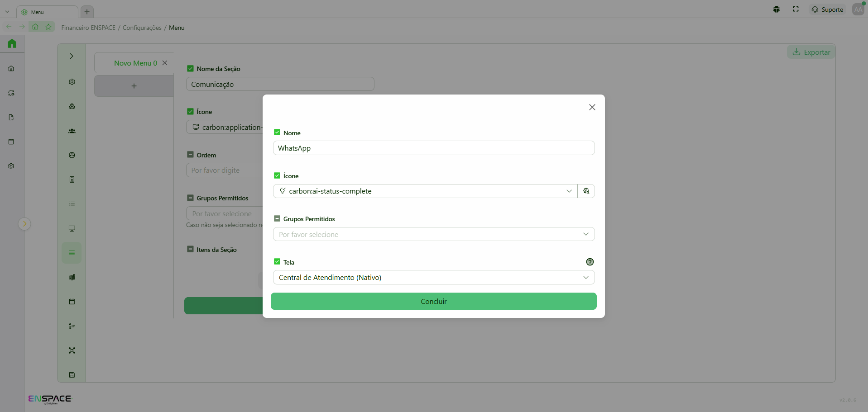Toggle the Nome checkbox in dialog
The image size is (868, 412).
277,133
